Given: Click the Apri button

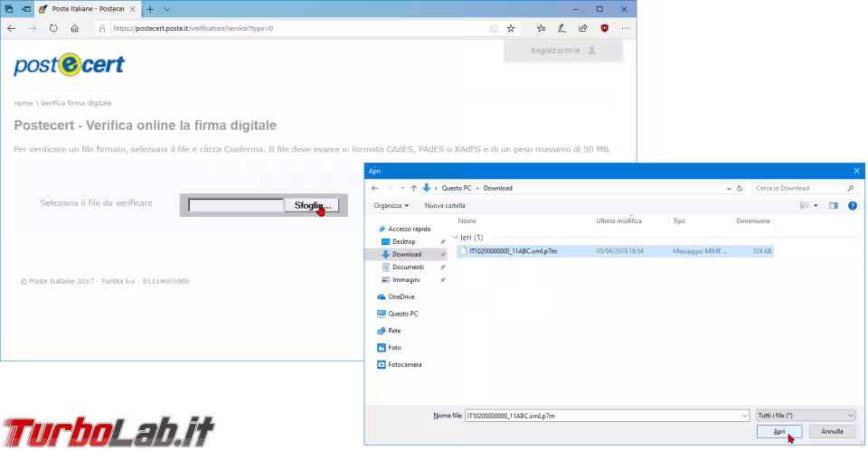Looking at the screenshot, I should point(778,431).
